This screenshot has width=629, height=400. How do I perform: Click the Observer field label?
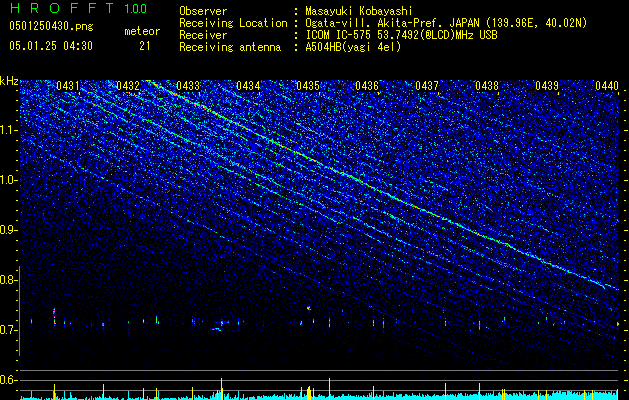(x=203, y=11)
